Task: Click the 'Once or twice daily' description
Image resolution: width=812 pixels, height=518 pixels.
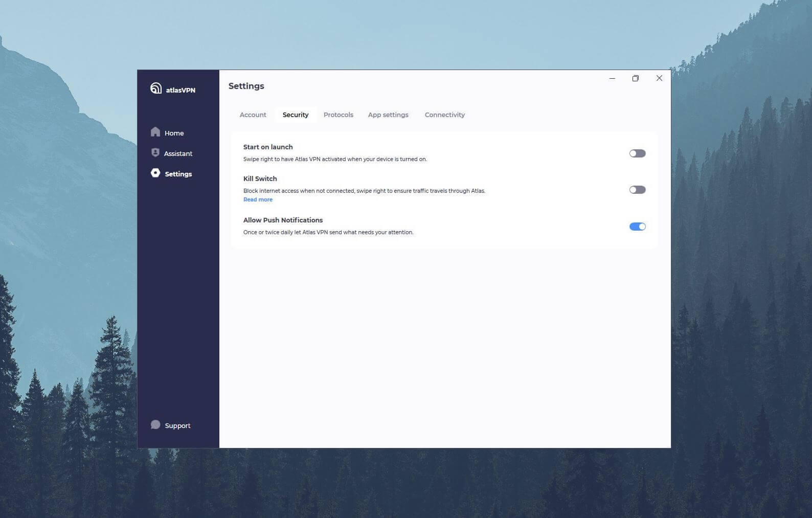Action: click(328, 232)
